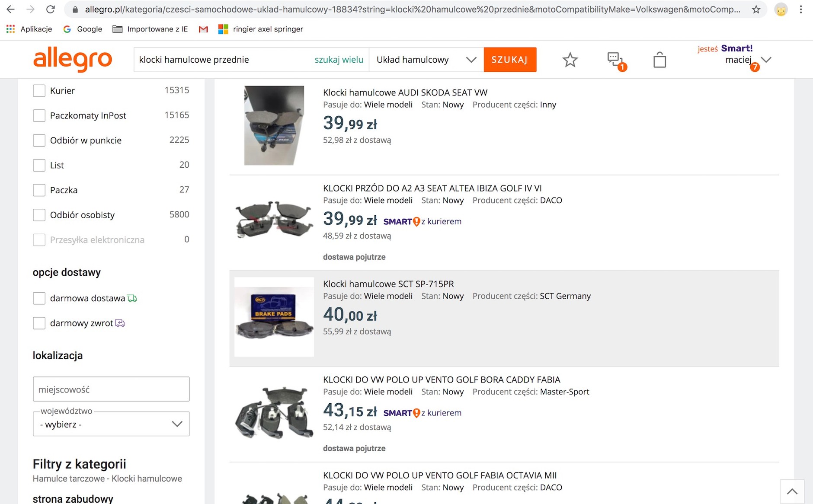Image resolution: width=813 pixels, height=504 pixels.
Task: Check the Paczkomaty InPost checkbox
Action: 39,115
